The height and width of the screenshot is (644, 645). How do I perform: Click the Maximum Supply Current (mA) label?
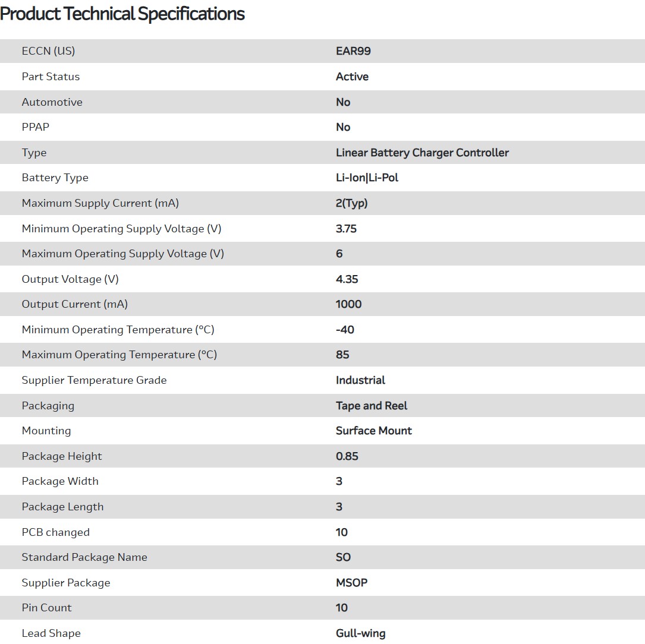100,203
